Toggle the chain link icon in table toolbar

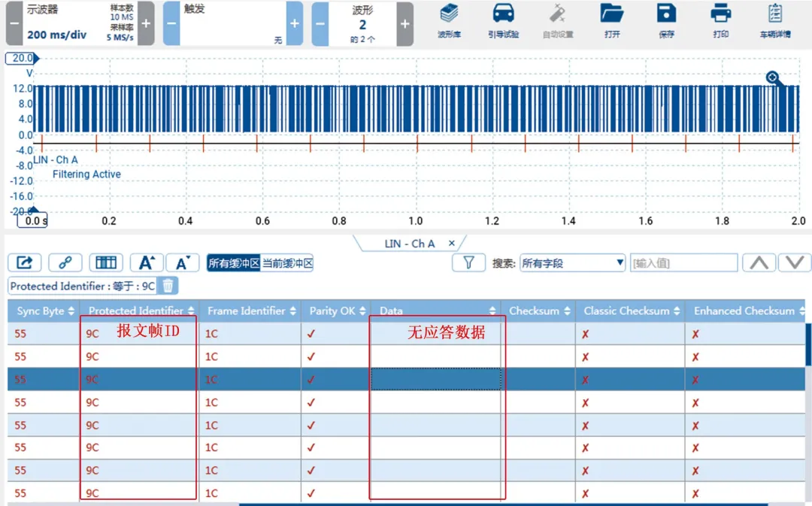point(65,262)
